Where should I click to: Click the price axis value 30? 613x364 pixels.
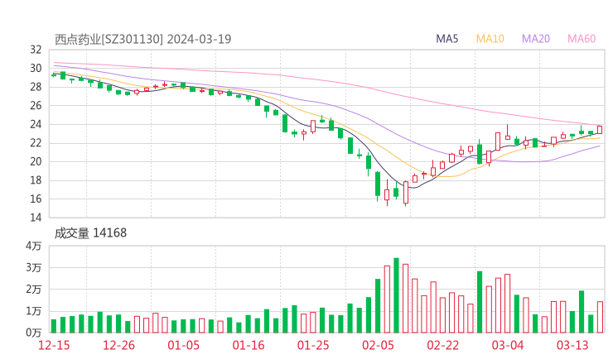pos(36,69)
